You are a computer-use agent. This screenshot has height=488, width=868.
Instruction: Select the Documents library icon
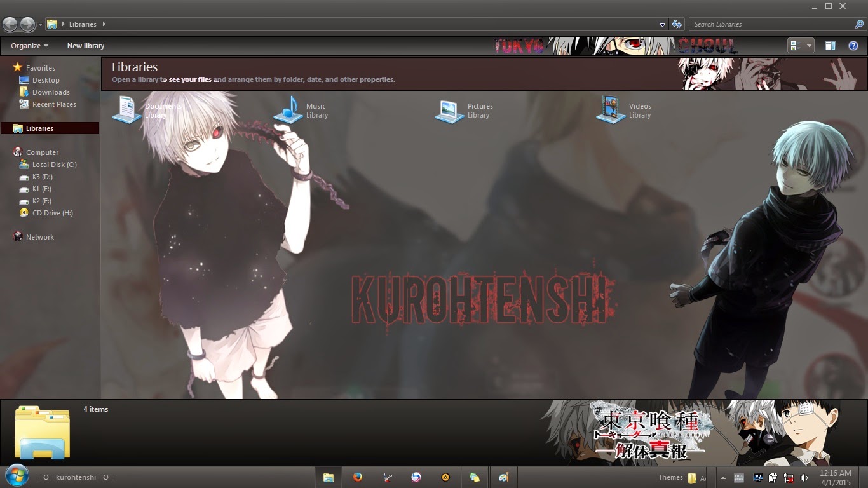(x=127, y=109)
